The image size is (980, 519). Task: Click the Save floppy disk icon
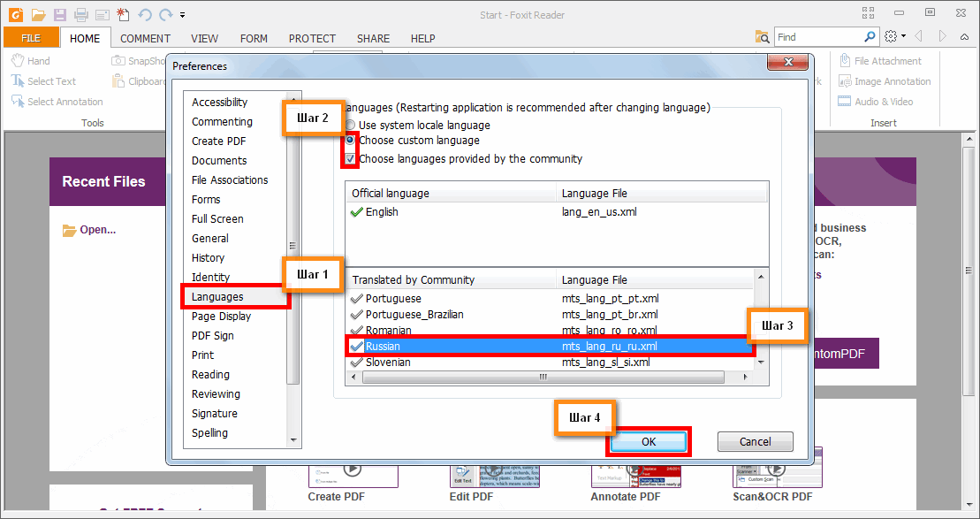pyautogui.click(x=59, y=14)
